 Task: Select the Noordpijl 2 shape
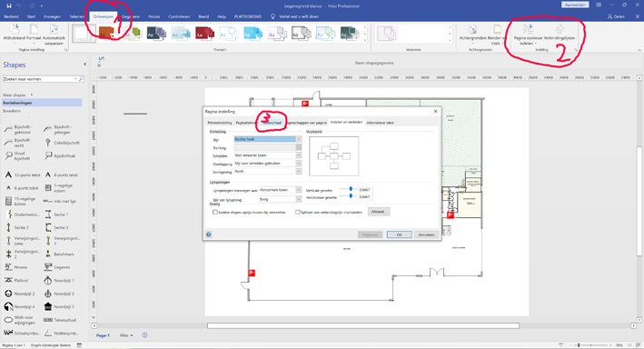20,294
